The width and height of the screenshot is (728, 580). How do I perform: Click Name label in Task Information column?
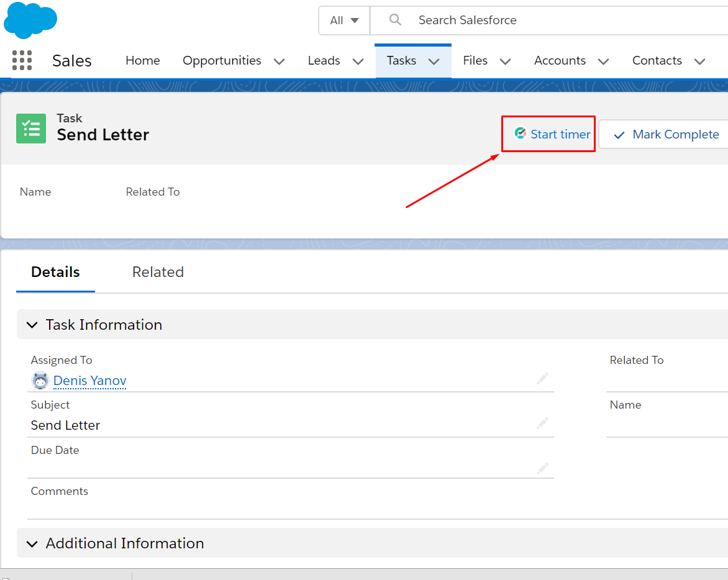click(626, 405)
